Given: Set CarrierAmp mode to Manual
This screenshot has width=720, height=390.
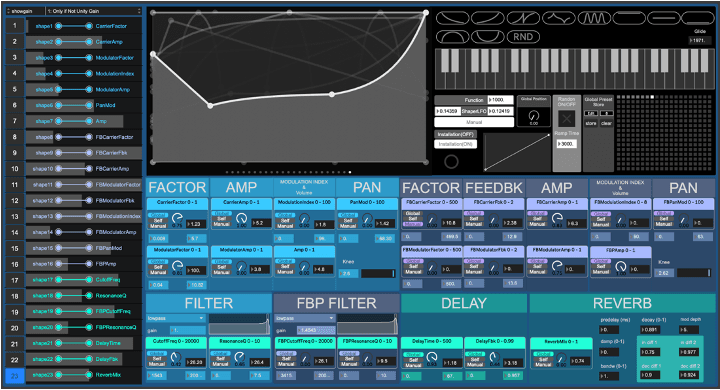Looking at the screenshot, I should [x=221, y=225].
